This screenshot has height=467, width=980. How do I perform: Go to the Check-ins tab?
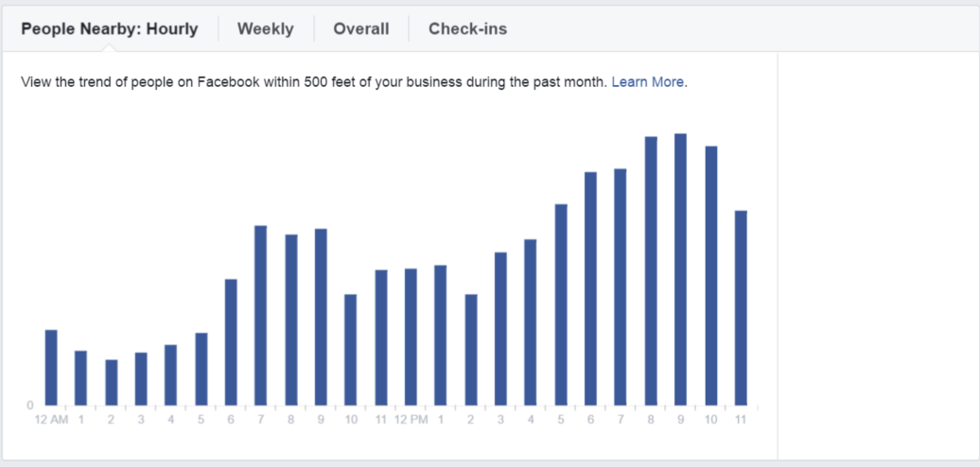pos(467,28)
